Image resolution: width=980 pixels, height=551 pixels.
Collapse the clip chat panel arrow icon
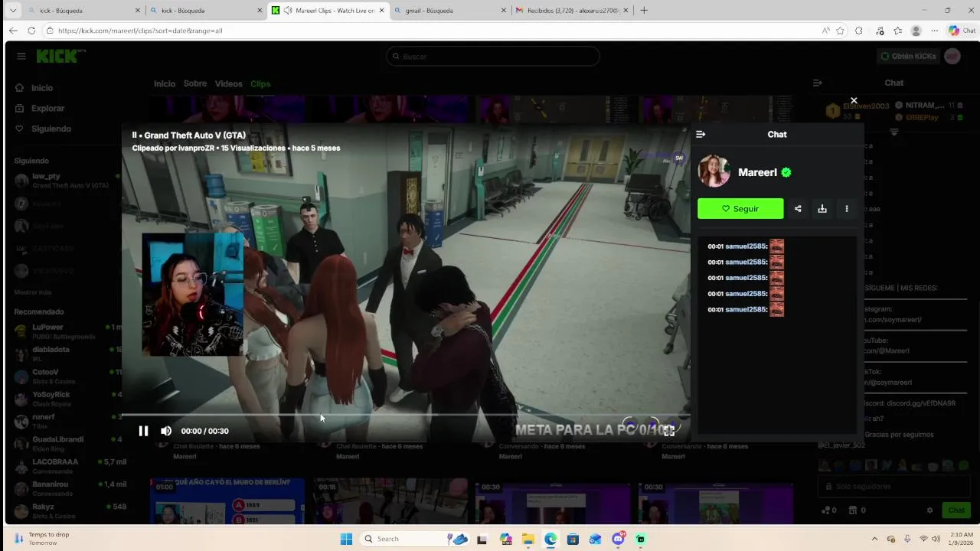[701, 134]
